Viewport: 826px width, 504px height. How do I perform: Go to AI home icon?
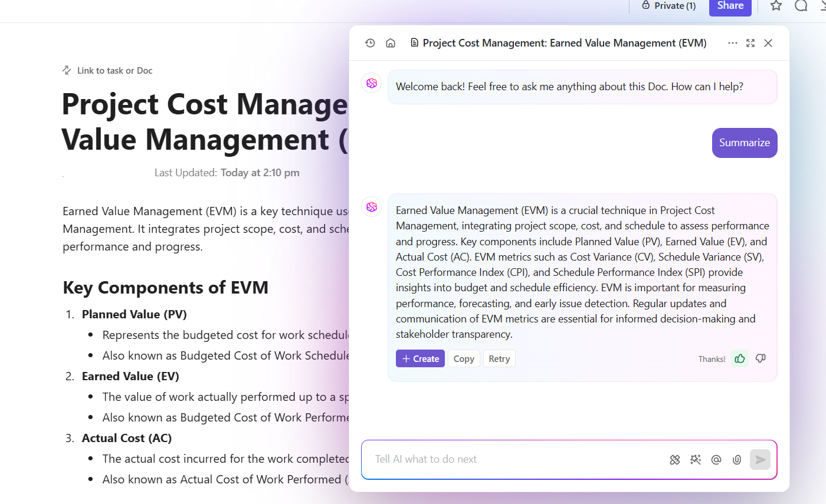click(x=391, y=43)
